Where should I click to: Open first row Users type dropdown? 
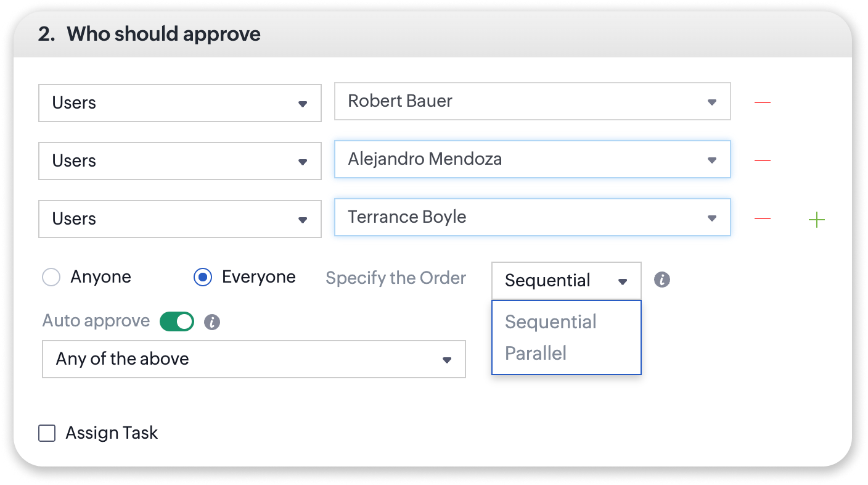pyautogui.click(x=179, y=103)
